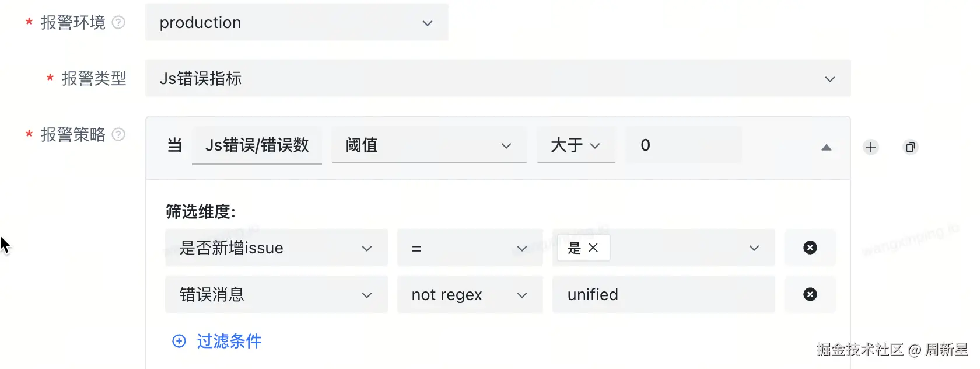Open the production environment dropdown

coord(296,23)
